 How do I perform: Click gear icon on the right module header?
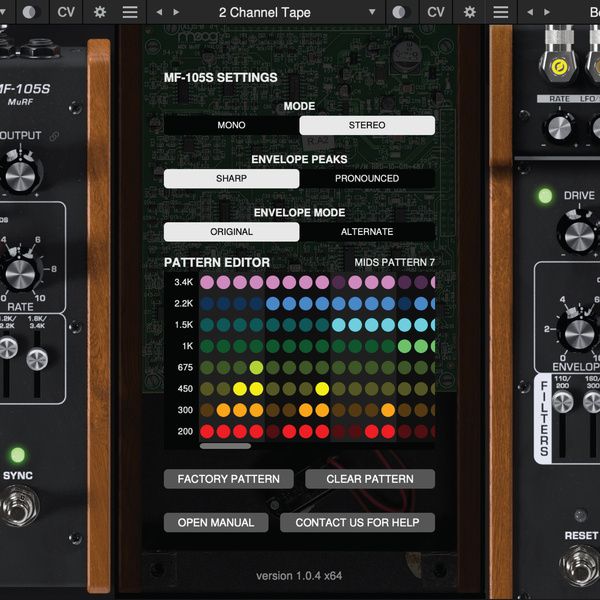(x=470, y=12)
